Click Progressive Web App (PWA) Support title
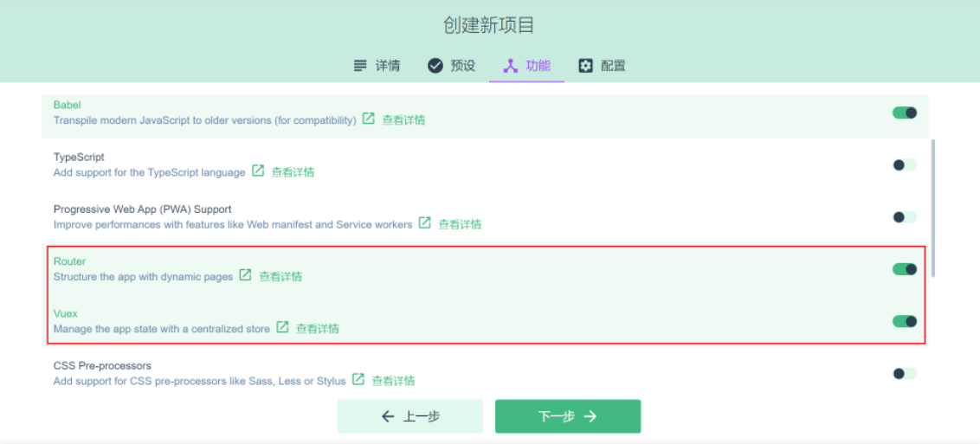Screen dimensions: 980x444 tap(143, 209)
